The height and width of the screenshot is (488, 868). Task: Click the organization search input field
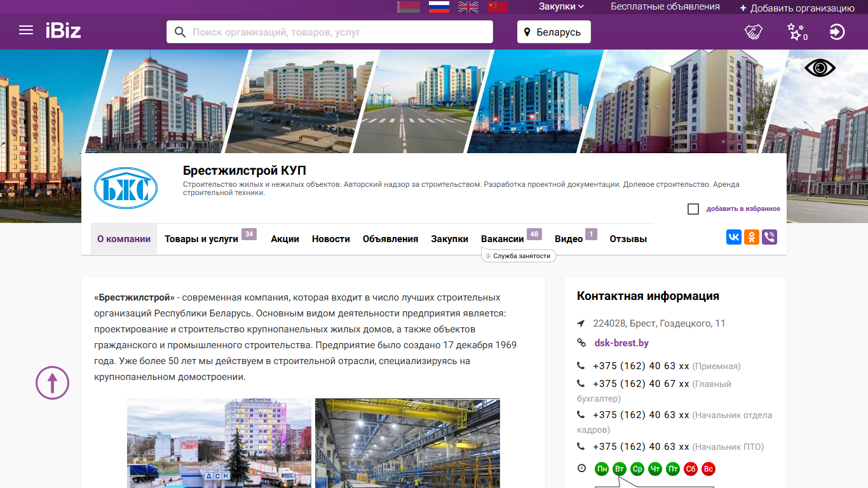pyautogui.click(x=340, y=32)
